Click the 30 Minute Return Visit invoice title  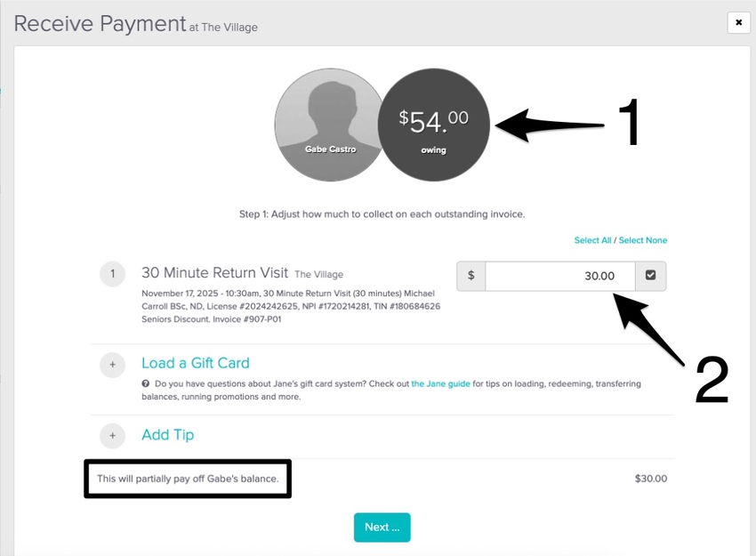click(214, 273)
